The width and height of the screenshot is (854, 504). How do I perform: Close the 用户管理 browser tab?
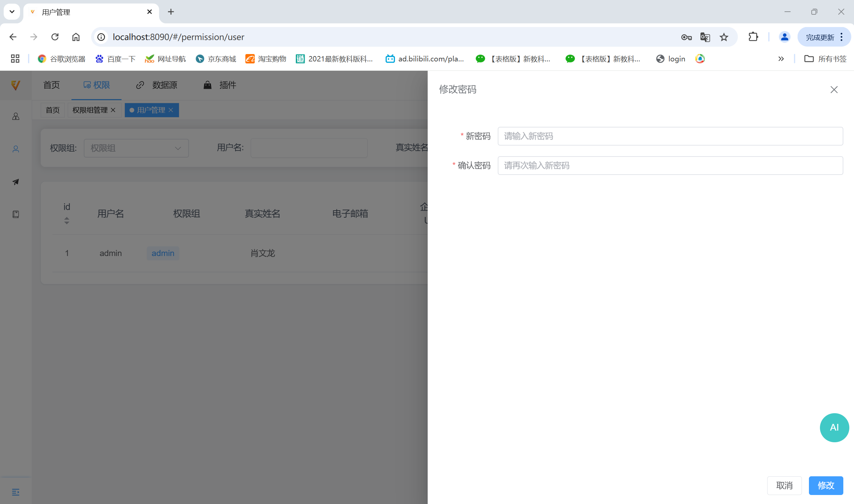pos(150,12)
